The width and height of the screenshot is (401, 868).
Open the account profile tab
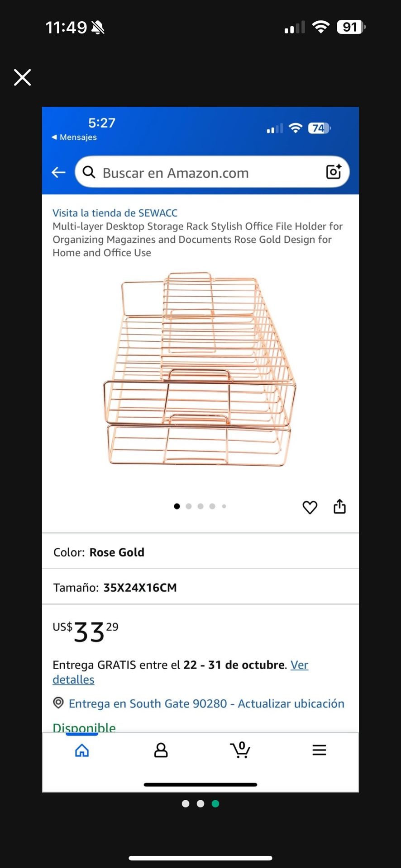(x=161, y=750)
